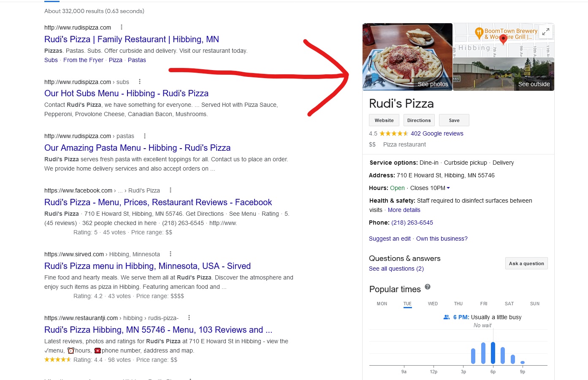Click the rating stars in knowledge panel
The width and height of the screenshot is (588, 380).
[394, 133]
